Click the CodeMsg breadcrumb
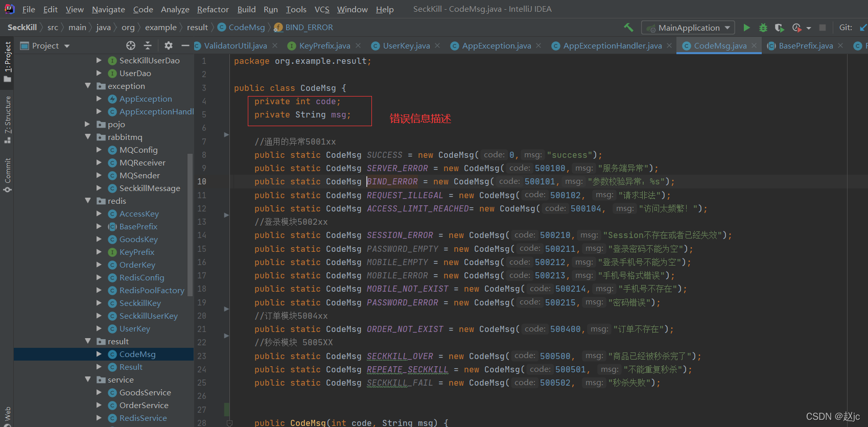 [x=241, y=28]
